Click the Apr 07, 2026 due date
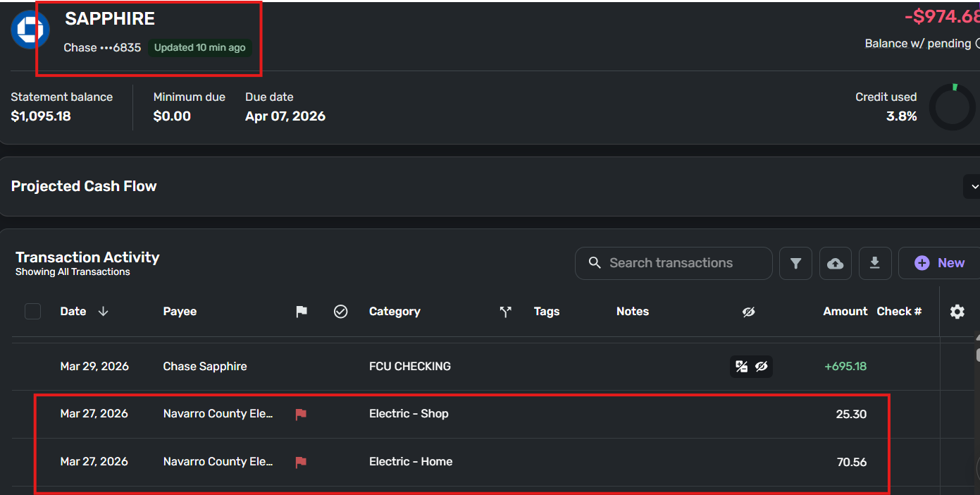This screenshot has height=495, width=980. [285, 116]
